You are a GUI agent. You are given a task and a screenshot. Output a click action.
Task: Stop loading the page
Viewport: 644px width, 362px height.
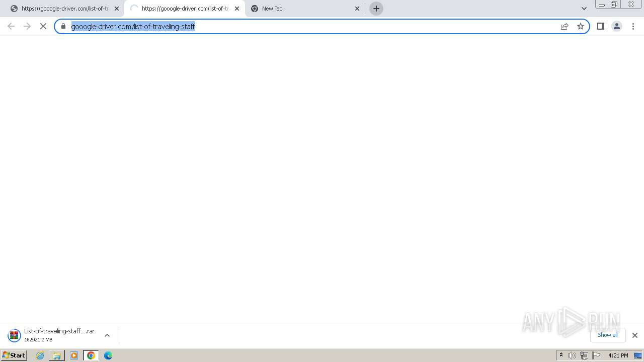click(43, 26)
